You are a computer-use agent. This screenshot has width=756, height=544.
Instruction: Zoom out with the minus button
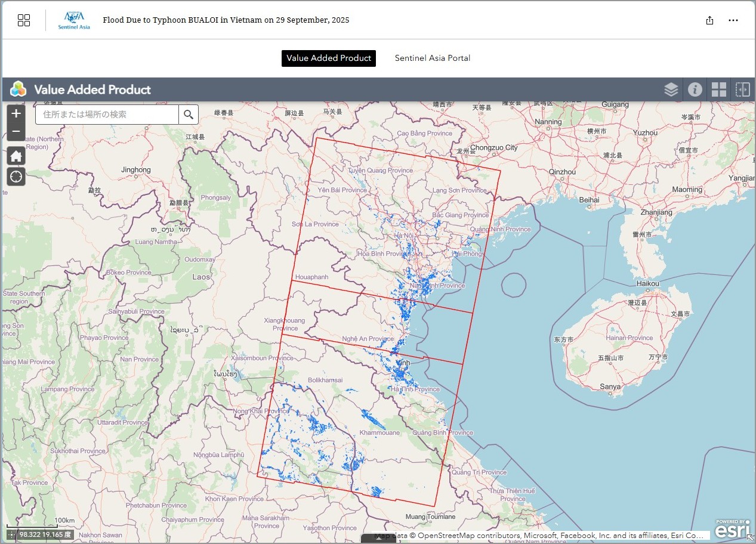(16, 131)
